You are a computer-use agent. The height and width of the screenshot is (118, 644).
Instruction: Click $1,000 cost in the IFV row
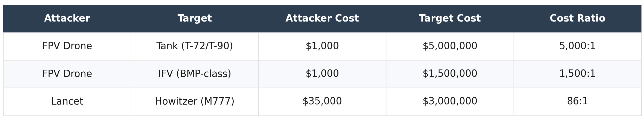click(x=322, y=73)
